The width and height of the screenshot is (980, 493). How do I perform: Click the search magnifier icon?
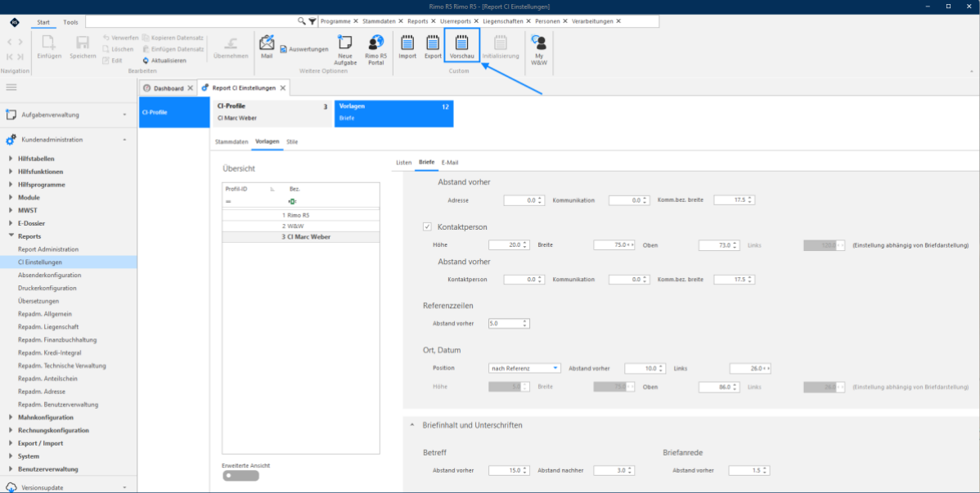pos(302,21)
